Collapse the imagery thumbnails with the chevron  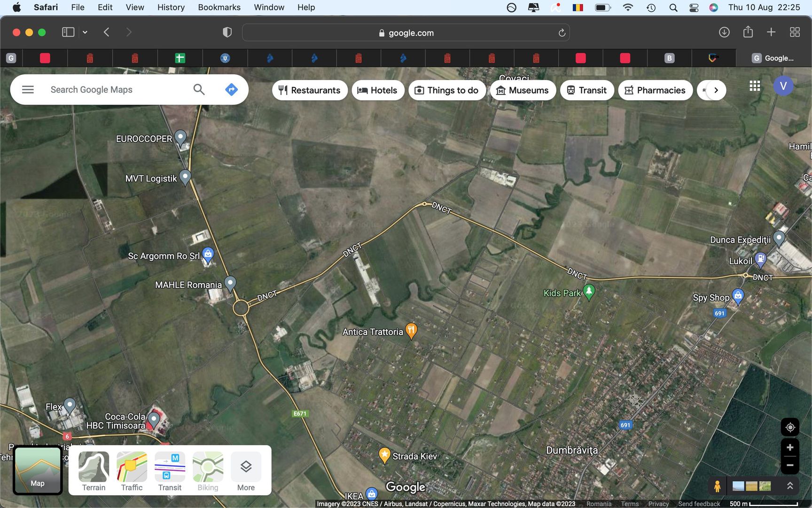pos(790,486)
